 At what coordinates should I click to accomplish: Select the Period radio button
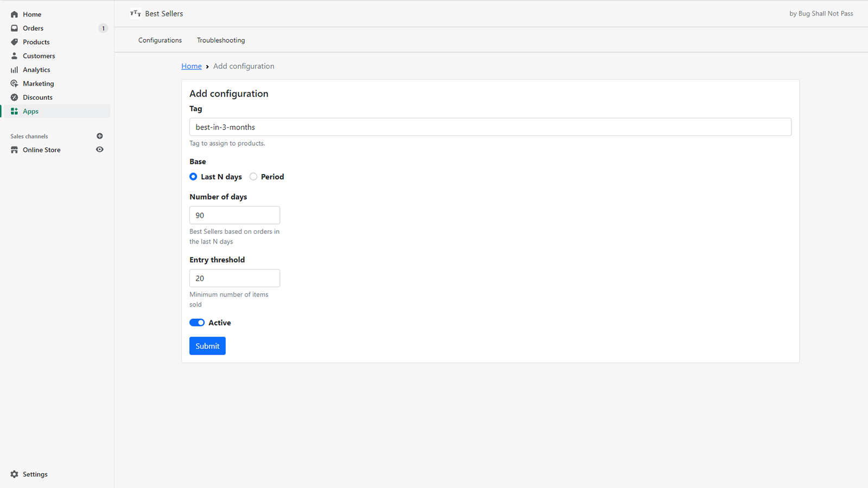(253, 176)
